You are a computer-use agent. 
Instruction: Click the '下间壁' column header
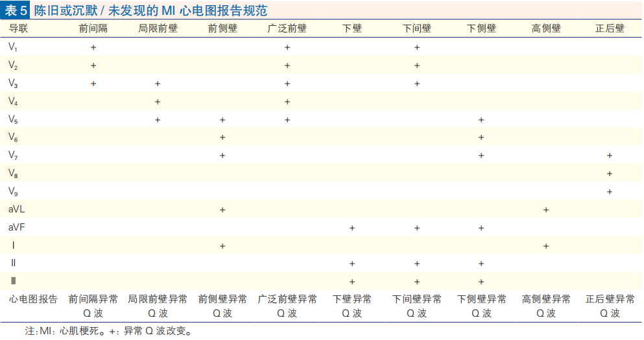416,29
